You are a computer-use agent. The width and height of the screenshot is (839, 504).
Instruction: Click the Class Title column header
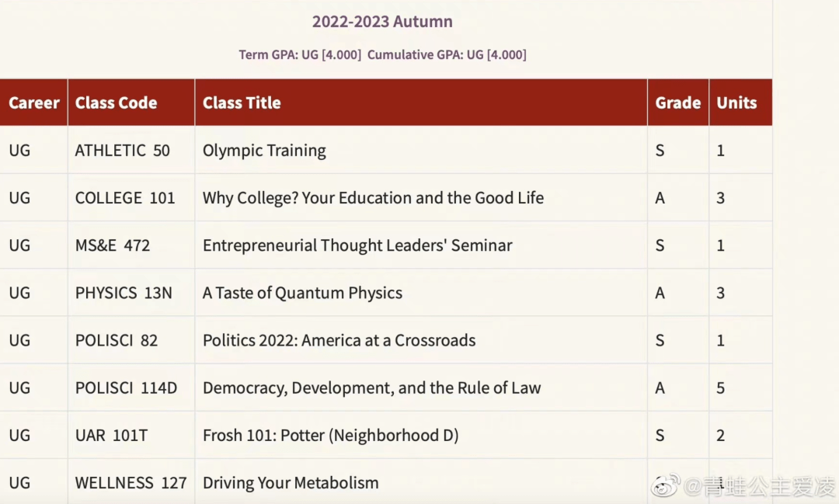point(242,103)
